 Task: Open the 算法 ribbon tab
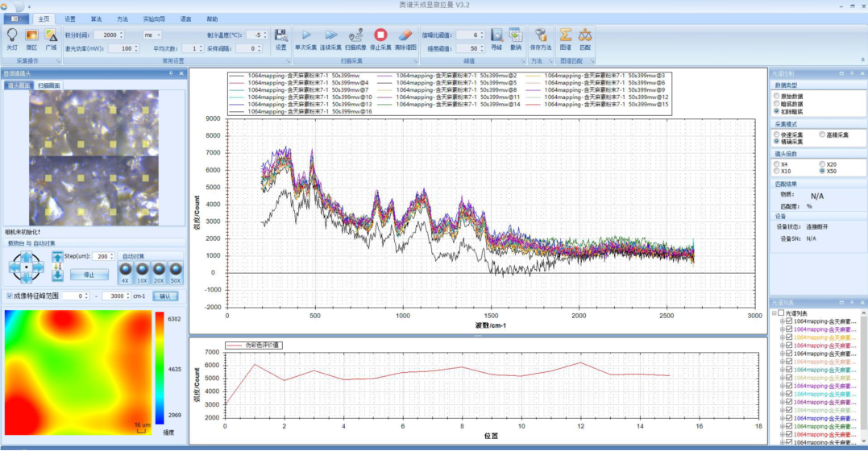coord(97,19)
